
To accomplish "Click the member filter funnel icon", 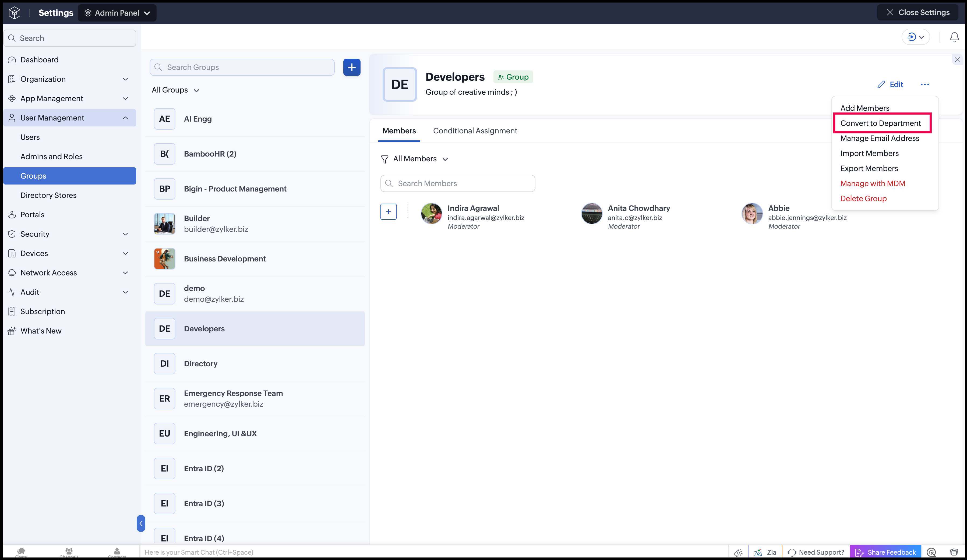I will click(384, 159).
